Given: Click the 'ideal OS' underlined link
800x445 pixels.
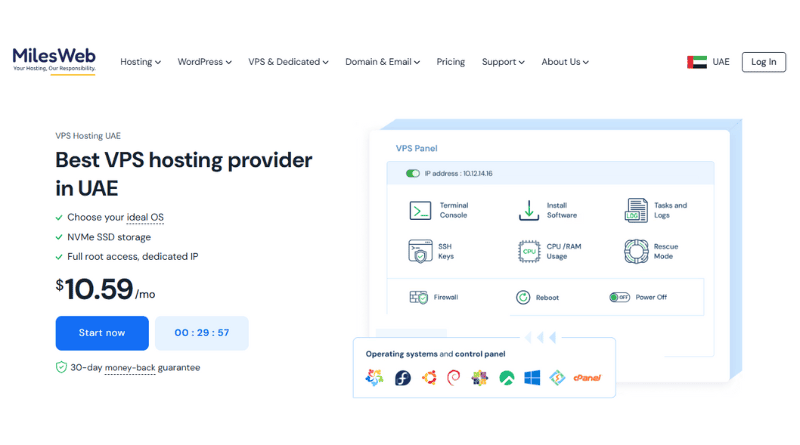Looking at the screenshot, I should pos(145,217).
